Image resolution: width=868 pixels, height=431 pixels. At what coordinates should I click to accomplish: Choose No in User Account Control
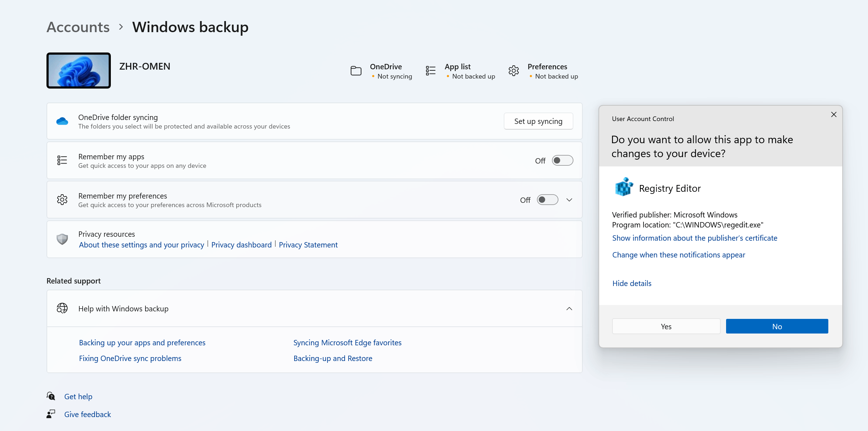777,326
